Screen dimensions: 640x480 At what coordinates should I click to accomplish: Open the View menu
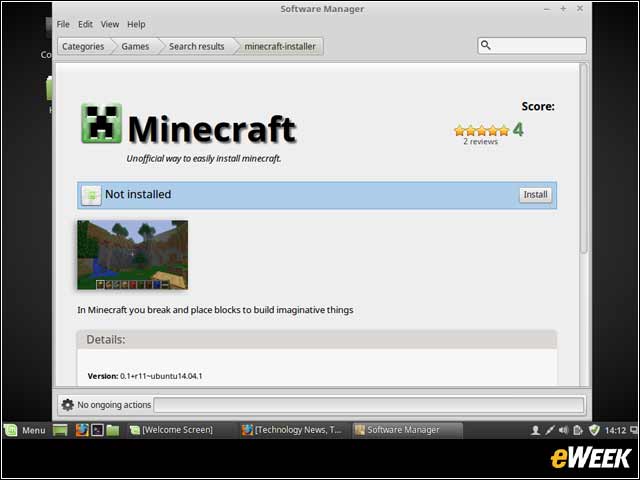110,24
